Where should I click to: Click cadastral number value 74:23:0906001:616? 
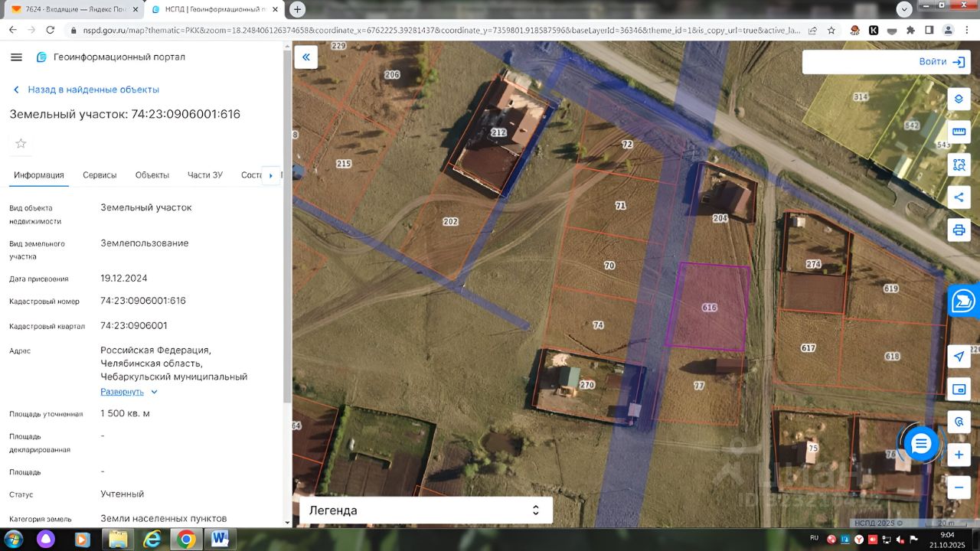point(143,301)
